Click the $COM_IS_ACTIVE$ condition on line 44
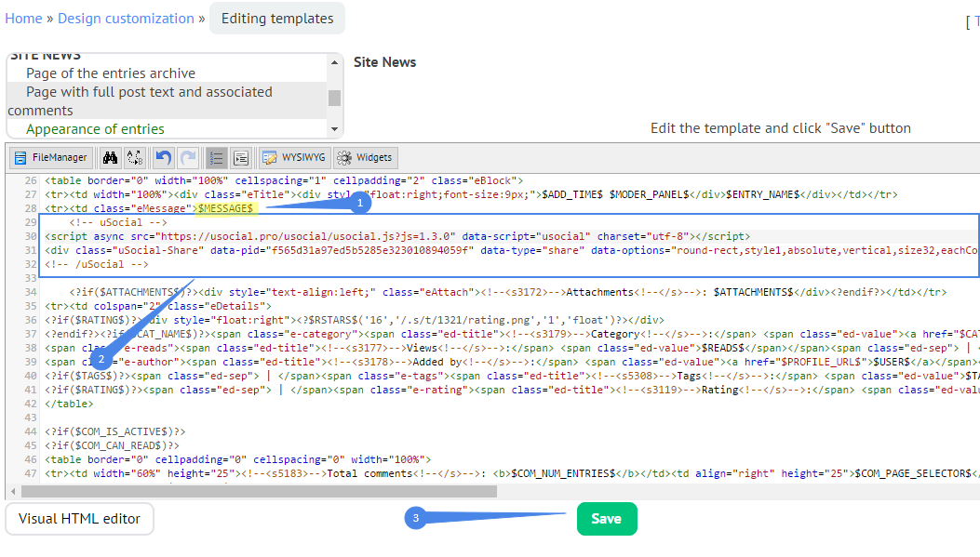The image size is (980, 557). pyautogui.click(x=115, y=431)
